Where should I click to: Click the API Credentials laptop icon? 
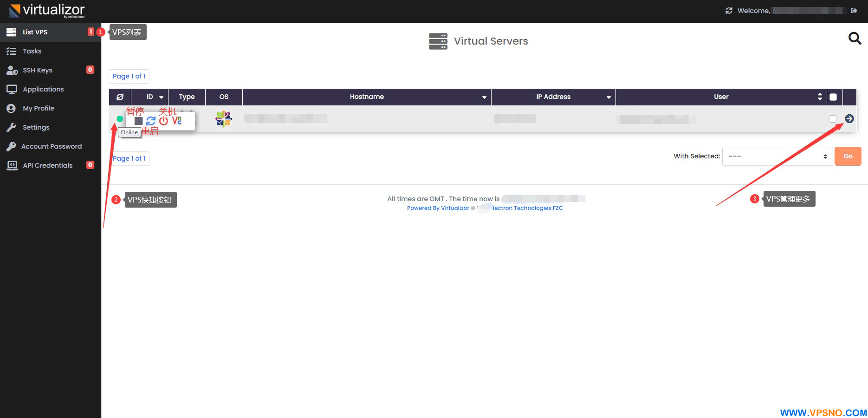click(x=12, y=165)
